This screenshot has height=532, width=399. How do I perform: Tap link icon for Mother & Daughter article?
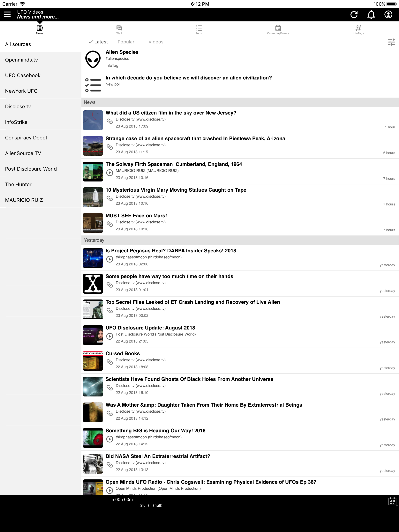110,413
